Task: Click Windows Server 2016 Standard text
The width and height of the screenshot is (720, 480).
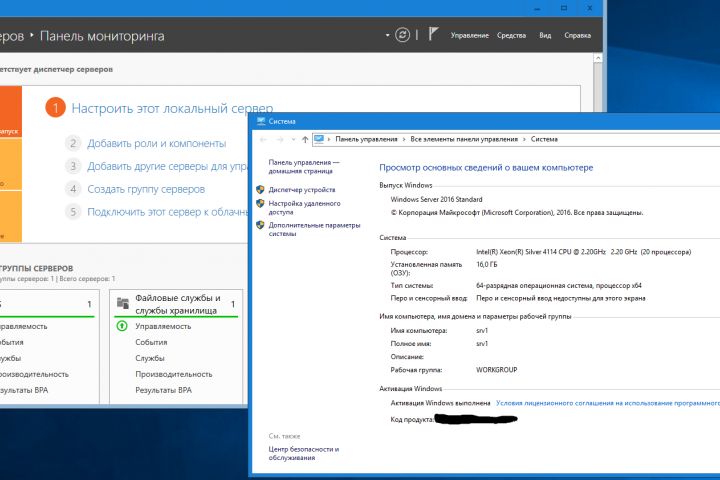Action: [x=436, y=199]
